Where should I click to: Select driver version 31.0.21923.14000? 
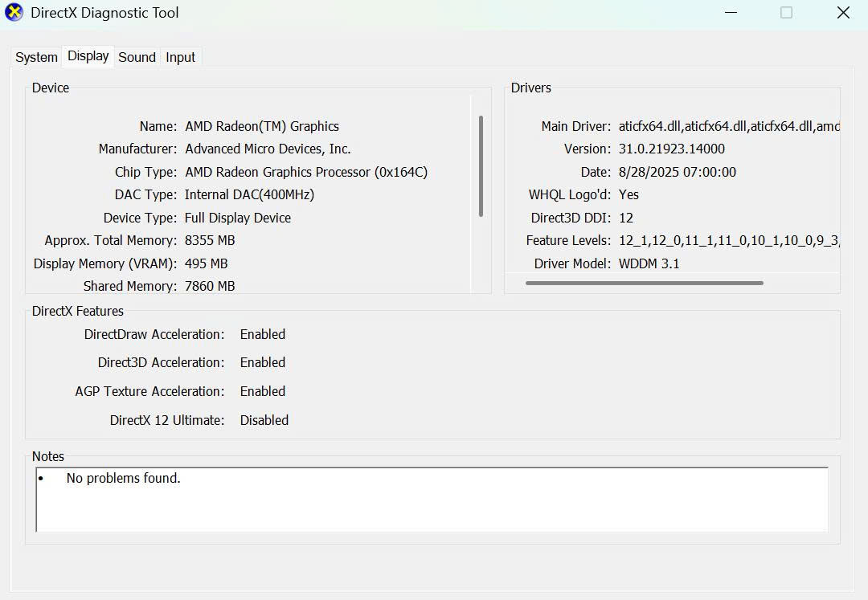[671, 149]
